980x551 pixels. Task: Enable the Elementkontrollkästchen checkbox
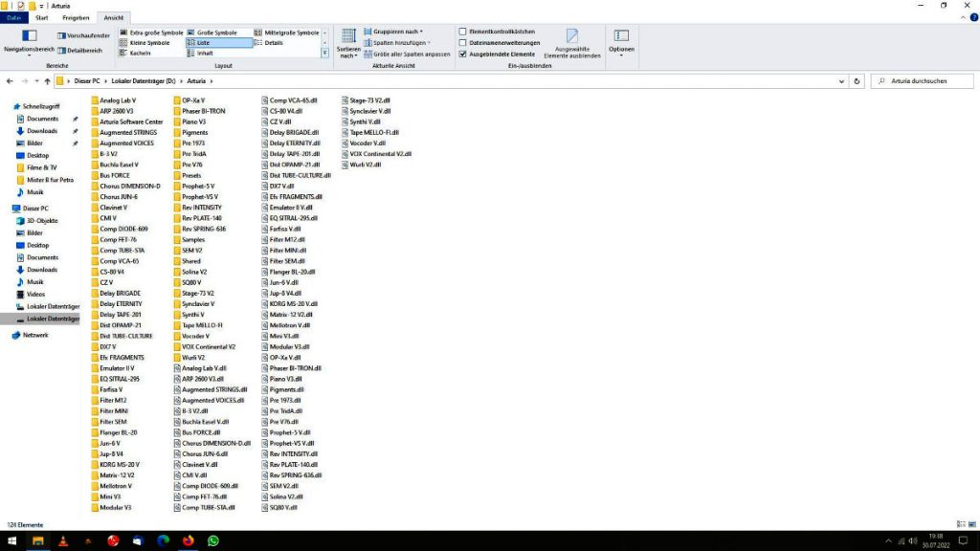tap(462, 32)
